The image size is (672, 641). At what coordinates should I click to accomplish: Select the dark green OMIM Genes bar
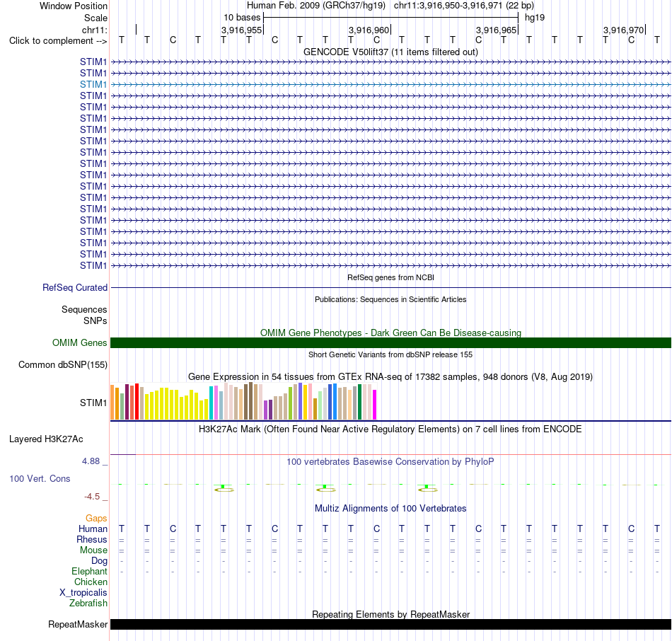point(390,342)
